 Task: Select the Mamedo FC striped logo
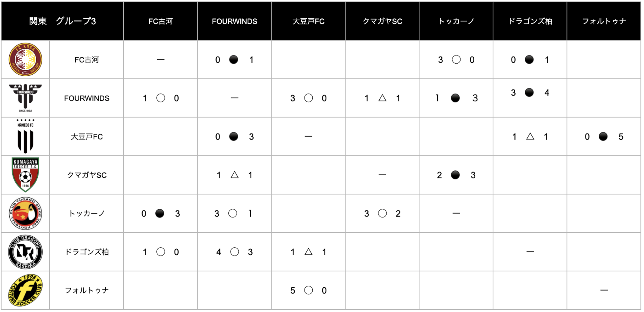26,136
